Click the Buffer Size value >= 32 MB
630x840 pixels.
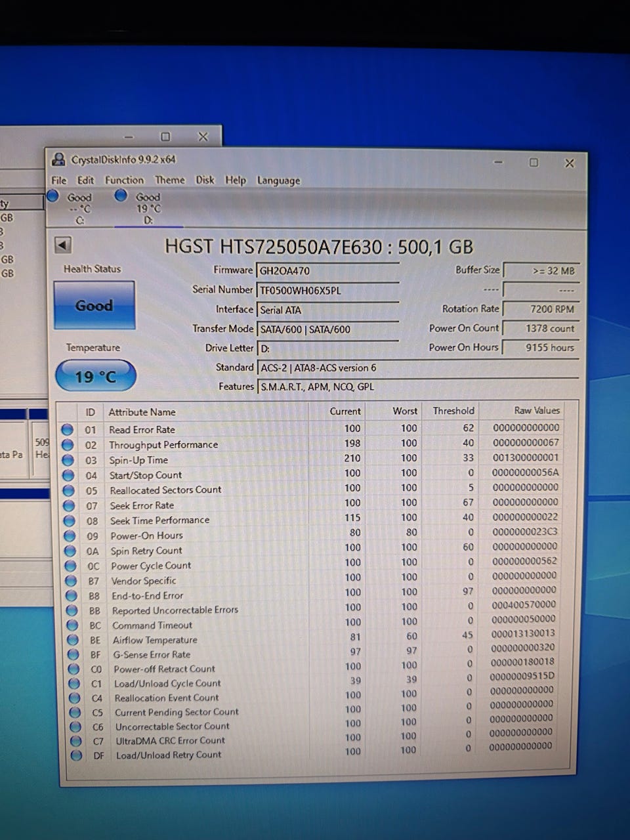[541, 270]
